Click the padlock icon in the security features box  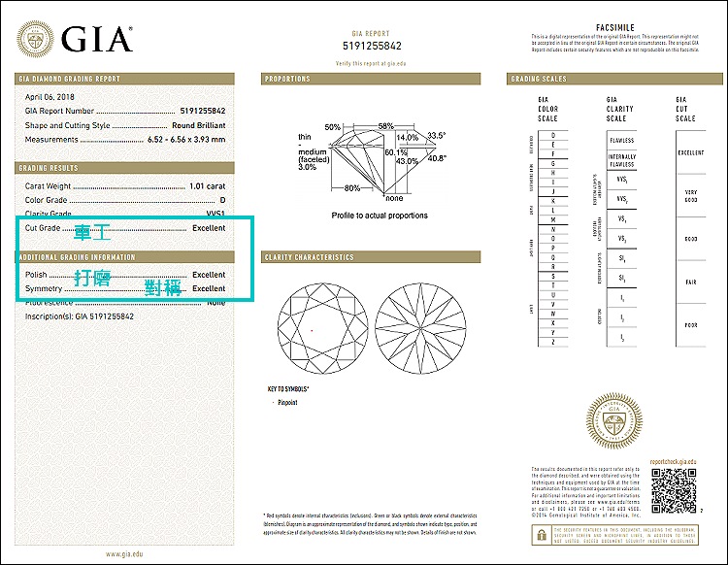(x=542, y=535)
